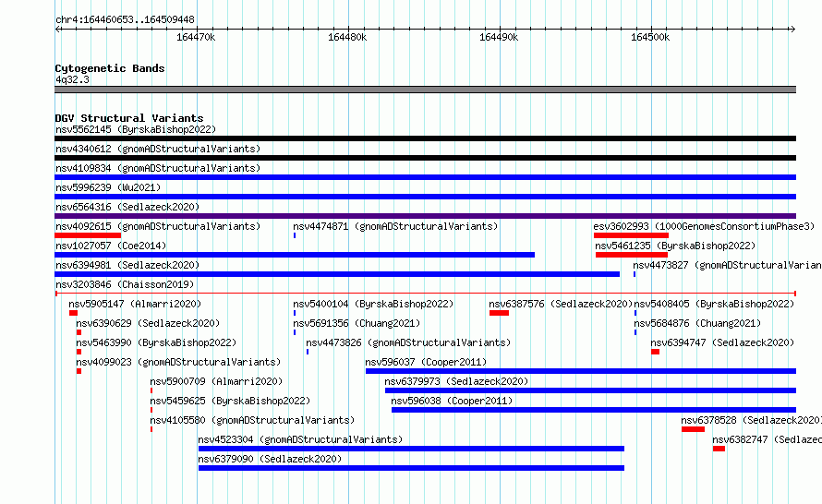
Task: Click the small red bar under nsv5905147
Action: click(x=73, y=313)
